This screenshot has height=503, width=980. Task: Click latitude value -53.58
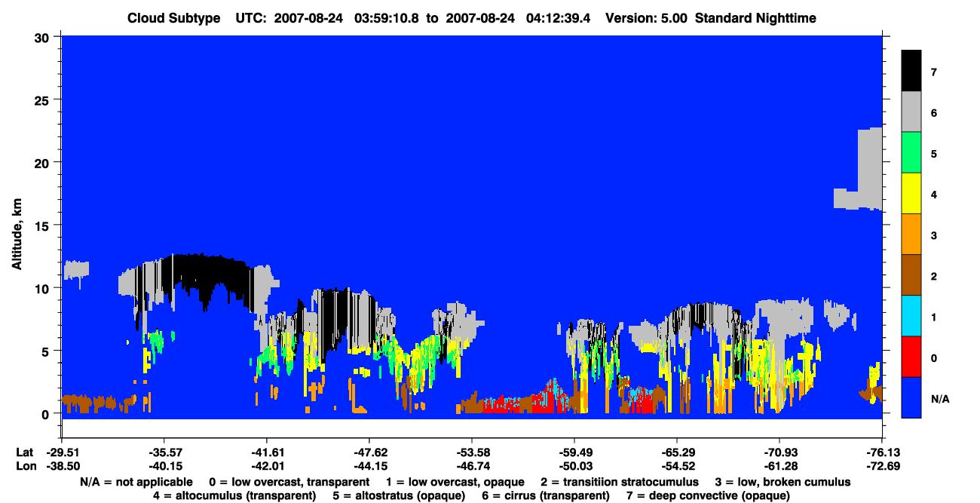tap(471, 452)
